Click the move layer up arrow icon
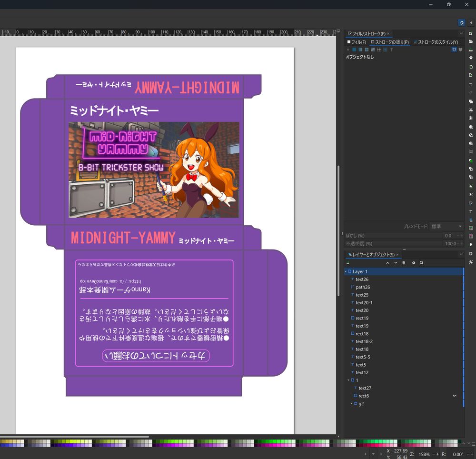Image resolution: width=476 pixels, height=459 pixels. 387,263
